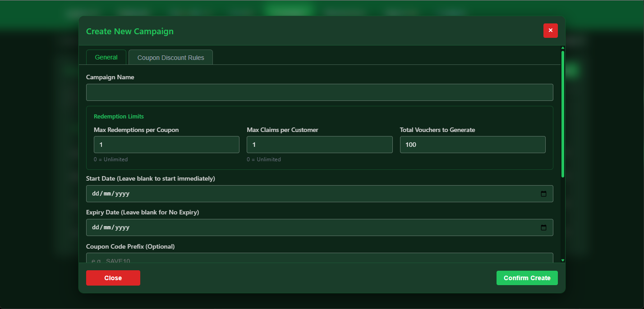
Task: Dismiss the dialog with the red X icon
Action: (550, 30)
